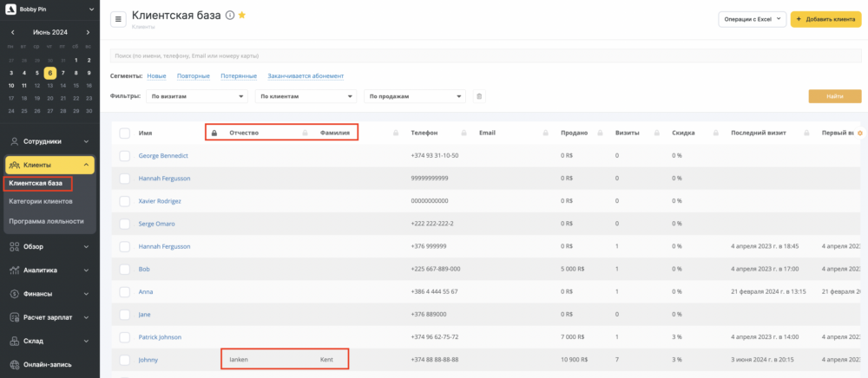
Task: Expand the Сотрудники section chevron
Action: click(x=86, y=141)
